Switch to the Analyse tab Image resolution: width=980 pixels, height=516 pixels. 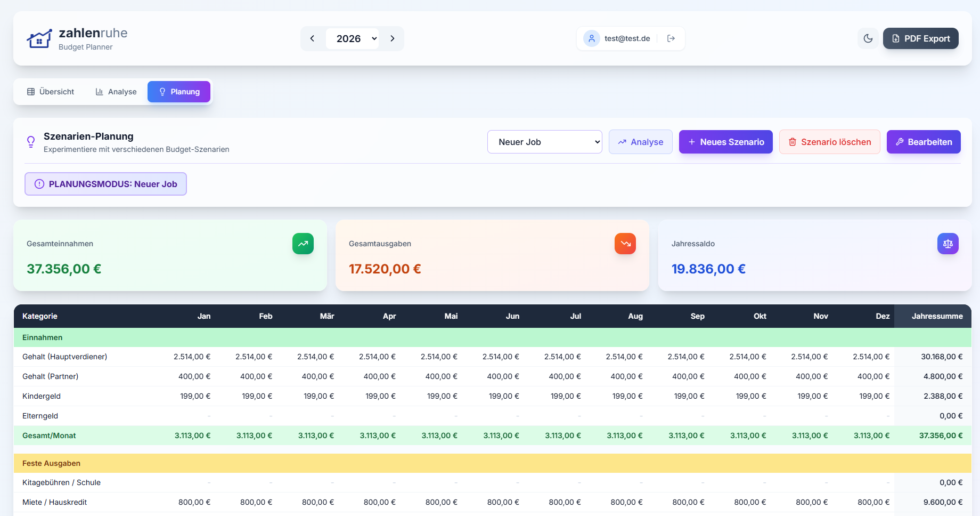pos(116,92)
